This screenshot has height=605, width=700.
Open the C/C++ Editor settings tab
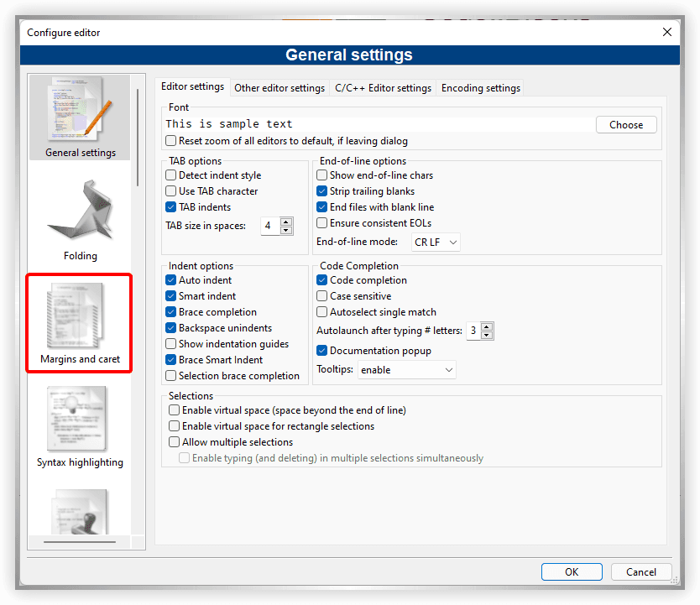coord(383,87)
